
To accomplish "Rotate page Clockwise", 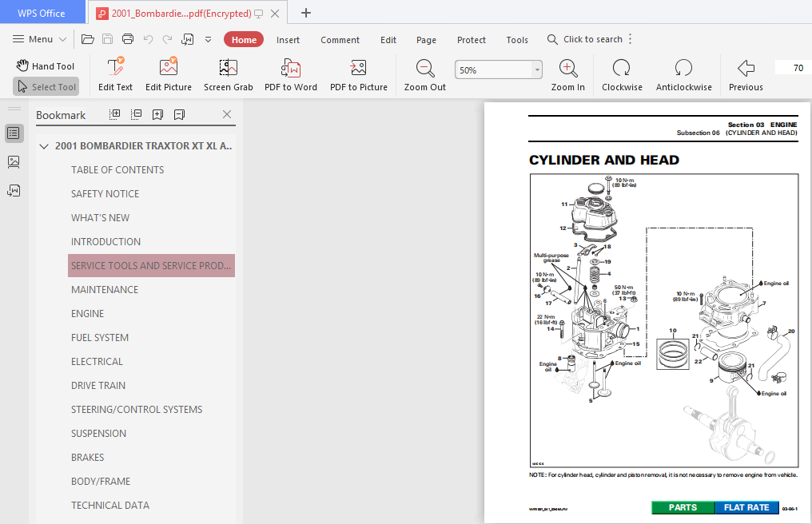I will tap(622, 74).
